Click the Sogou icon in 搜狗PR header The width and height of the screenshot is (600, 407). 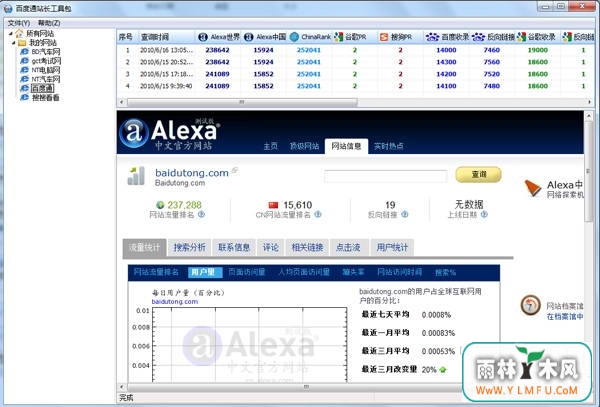click(x=384, y=37)
